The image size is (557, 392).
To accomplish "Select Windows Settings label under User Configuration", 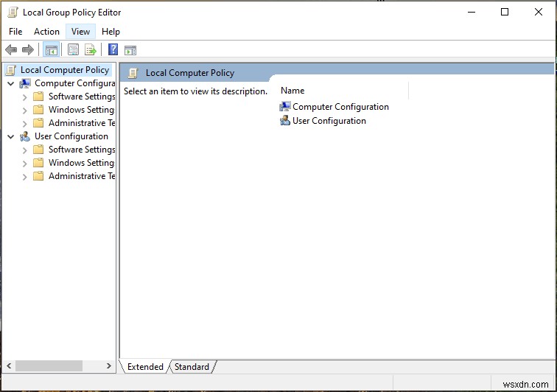I will [x=81, y=163].
